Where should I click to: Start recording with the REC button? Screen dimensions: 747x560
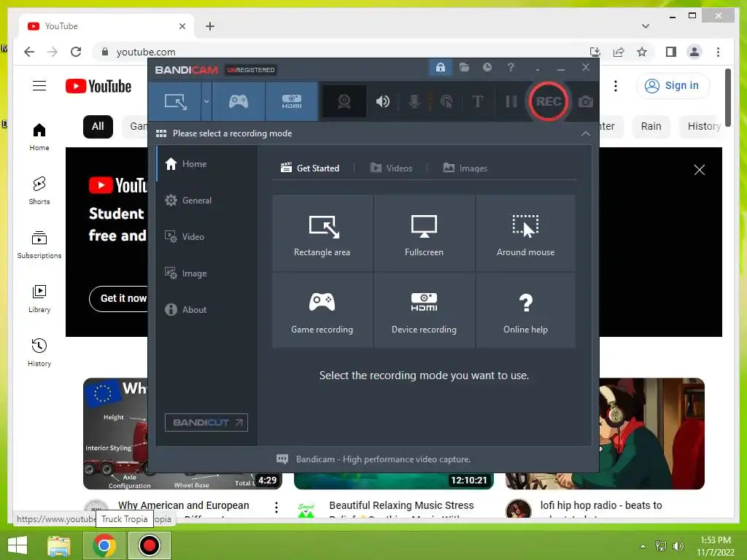pos(549,101)
